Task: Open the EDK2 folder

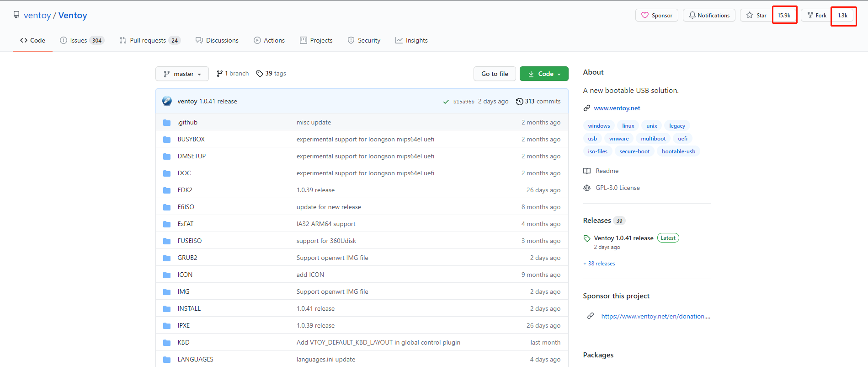Action: tap(185, 190)
